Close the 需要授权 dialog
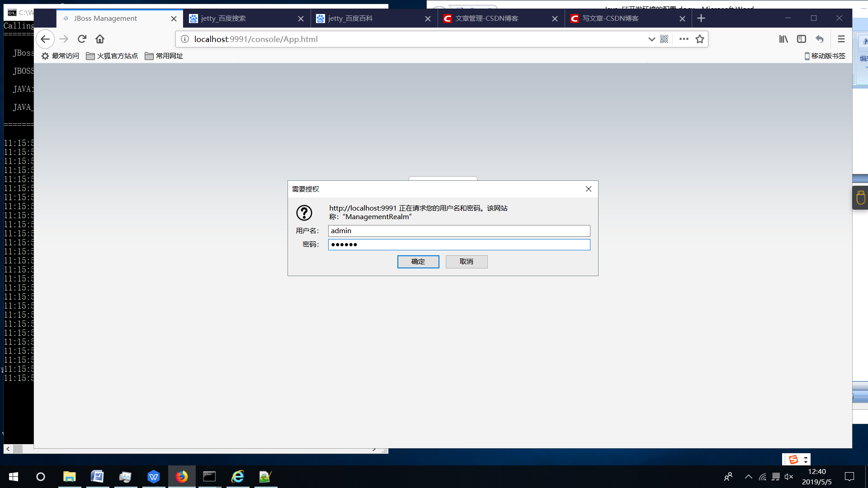The height and width of the screenshot is (488, 868). pyautogui.click(x=589, y=189)
